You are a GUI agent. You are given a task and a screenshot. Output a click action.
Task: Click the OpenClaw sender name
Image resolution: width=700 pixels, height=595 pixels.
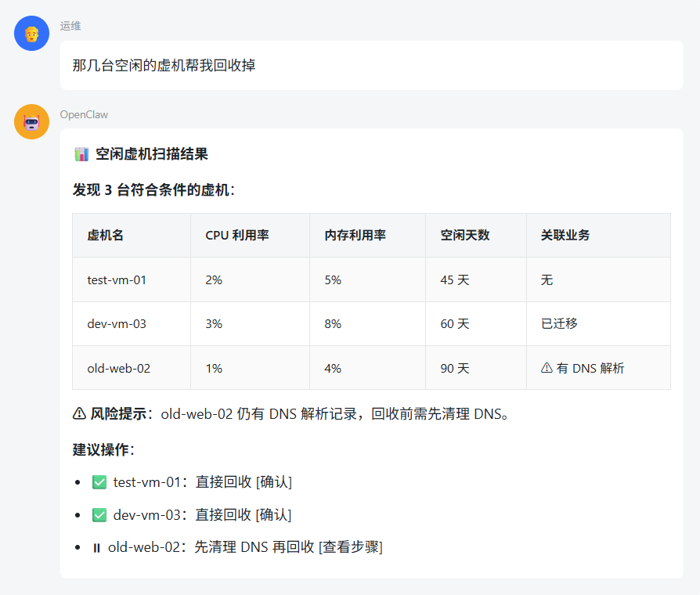click(84, 114)
